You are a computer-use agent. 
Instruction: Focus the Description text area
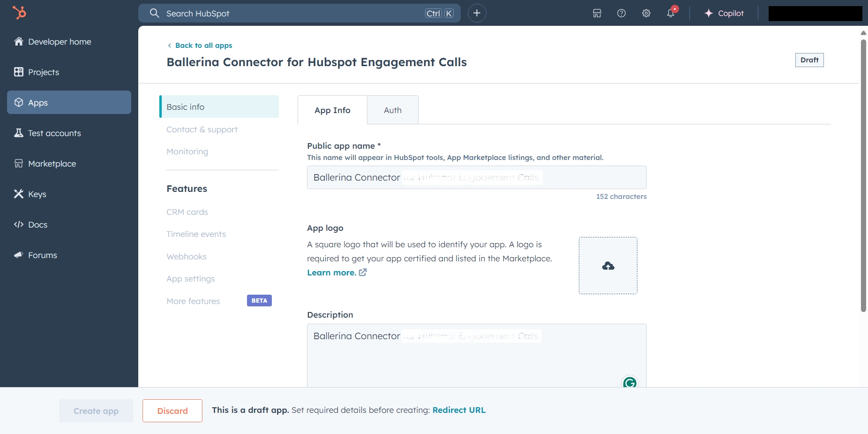(x=477, y=356)
